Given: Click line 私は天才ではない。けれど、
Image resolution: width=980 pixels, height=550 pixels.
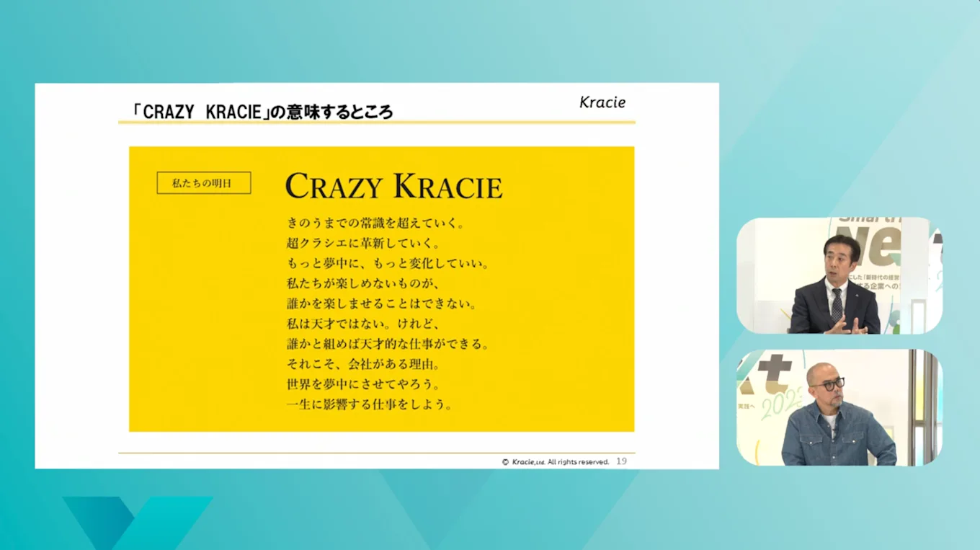Looking at the screenshot, I should [362, 324].
